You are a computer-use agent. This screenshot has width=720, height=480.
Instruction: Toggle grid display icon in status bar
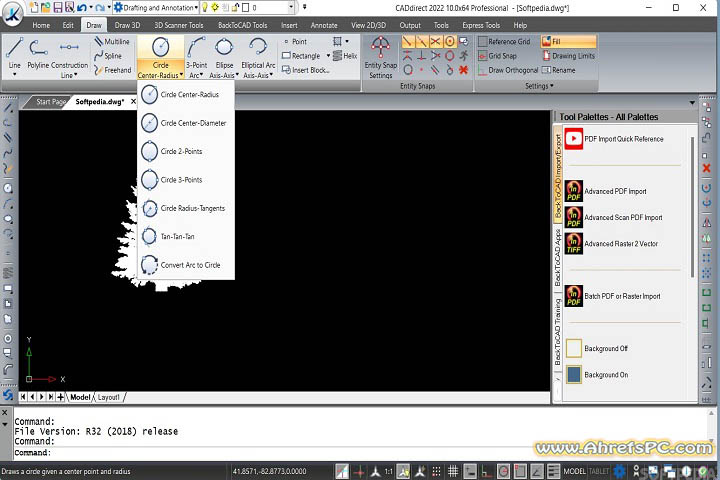453,471
